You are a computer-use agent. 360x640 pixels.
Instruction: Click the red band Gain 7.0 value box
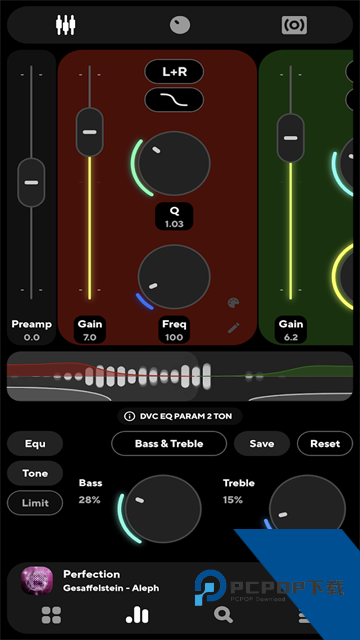pos(90,330)
